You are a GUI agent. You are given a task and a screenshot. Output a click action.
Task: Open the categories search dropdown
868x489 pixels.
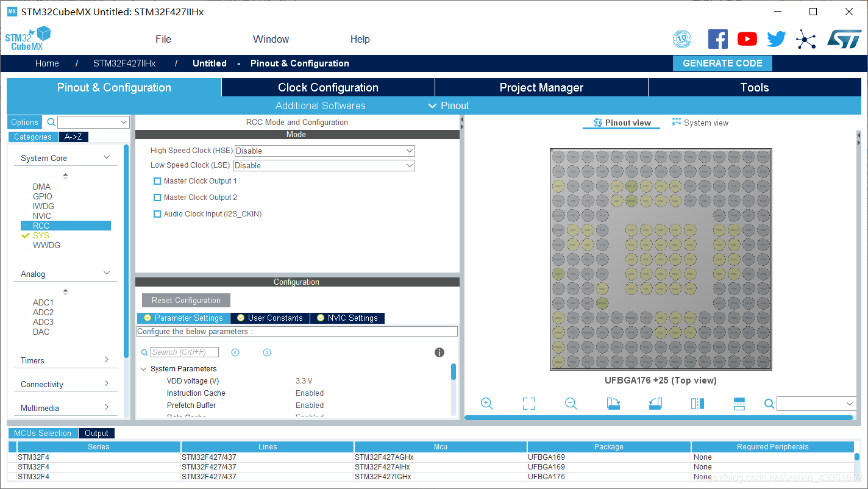(x=124, y=122)
